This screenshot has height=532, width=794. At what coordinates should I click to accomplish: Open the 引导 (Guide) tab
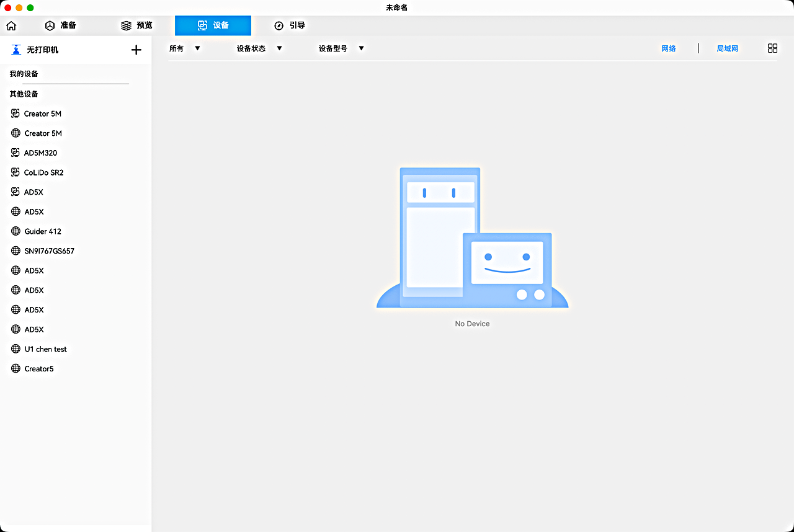coord(290,25)
